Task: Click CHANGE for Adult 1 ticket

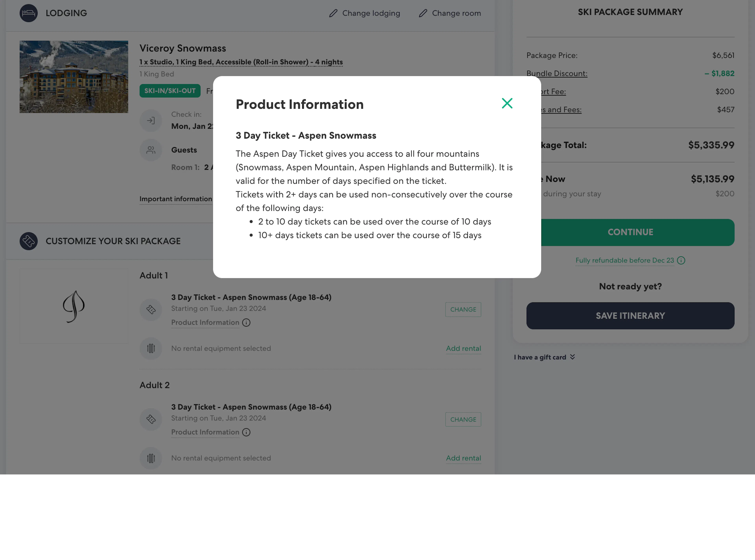Action: (463, 309)
